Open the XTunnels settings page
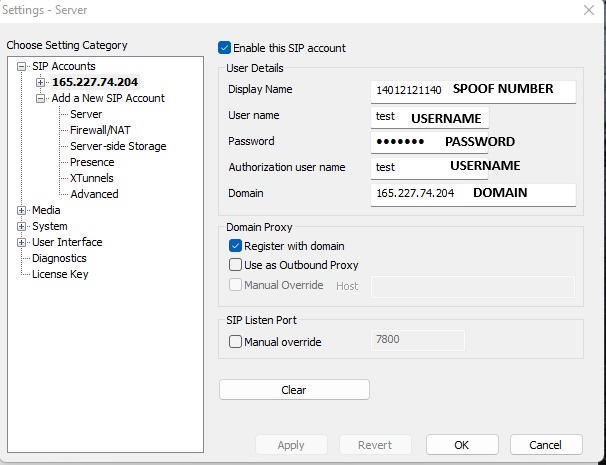This screenshot has height=465, width=606. pos(92,178)
